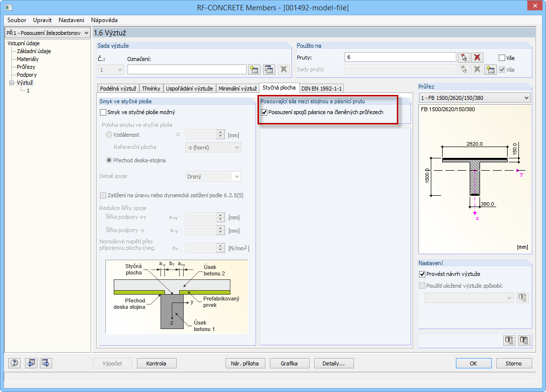
Task: Delete sets of members in Sady prutů row
Action: point(477,69)
